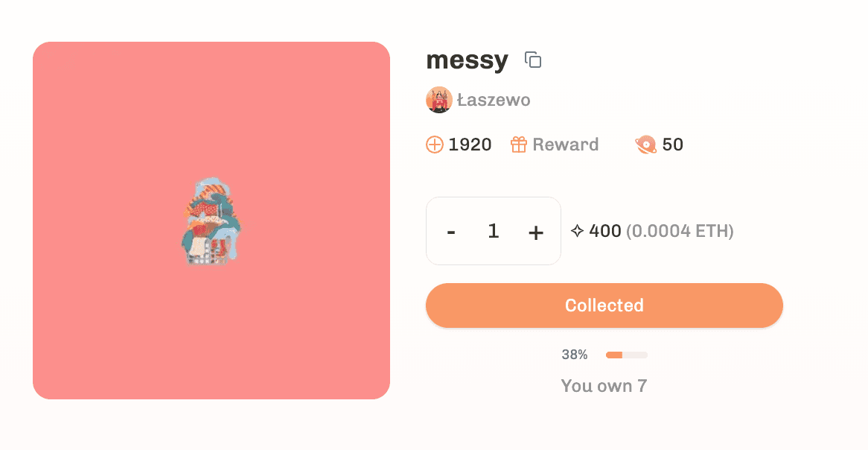Open the messy artwork pink thumbnail
This screenshot has width=868, height=450.
(x=211, y=221)
